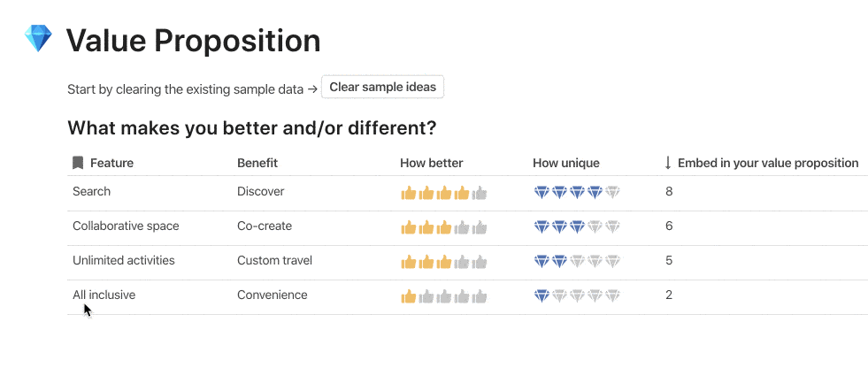Click the score 8 cell for Search
868x368 pixels.
pyautogui.click(x=669, y=191)
